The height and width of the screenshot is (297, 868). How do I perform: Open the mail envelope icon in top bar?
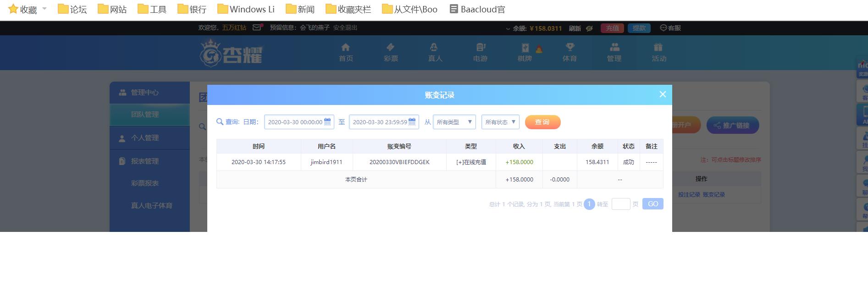257,27
